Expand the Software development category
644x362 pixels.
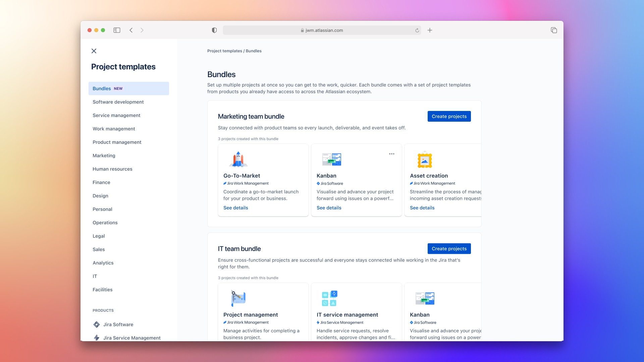click(118, 102)
